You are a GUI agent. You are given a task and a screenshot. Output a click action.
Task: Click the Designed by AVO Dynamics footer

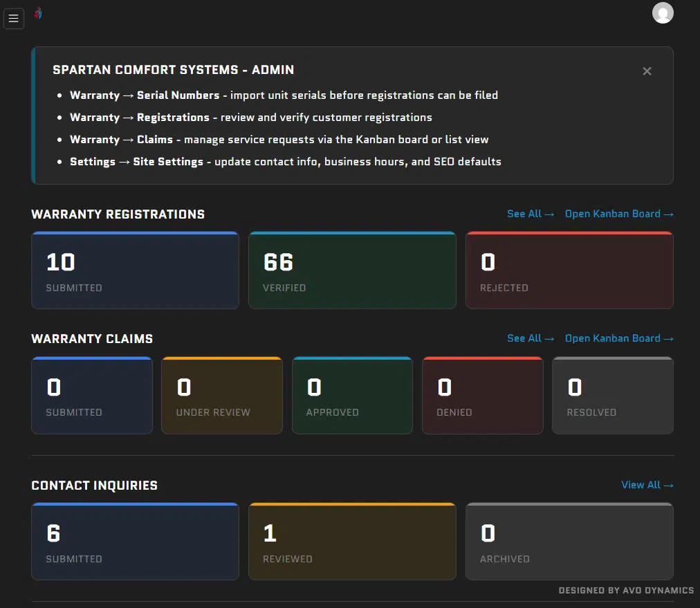tap(627, 590)
